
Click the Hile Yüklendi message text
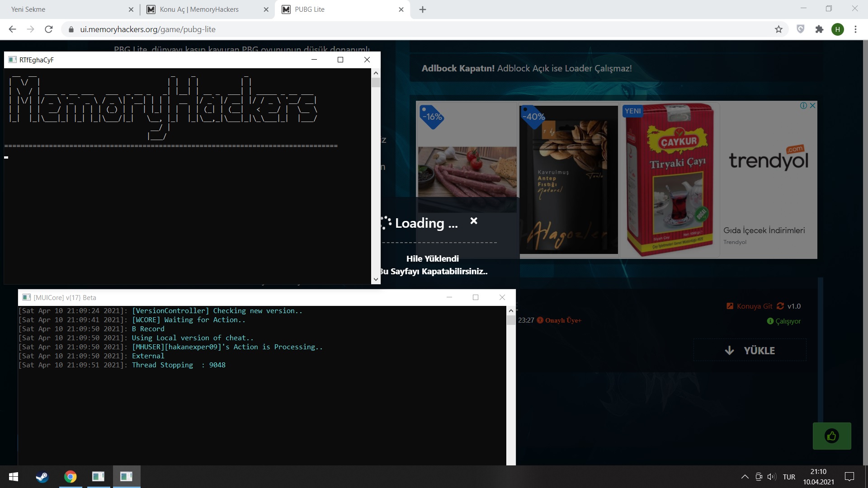point(432,259)
